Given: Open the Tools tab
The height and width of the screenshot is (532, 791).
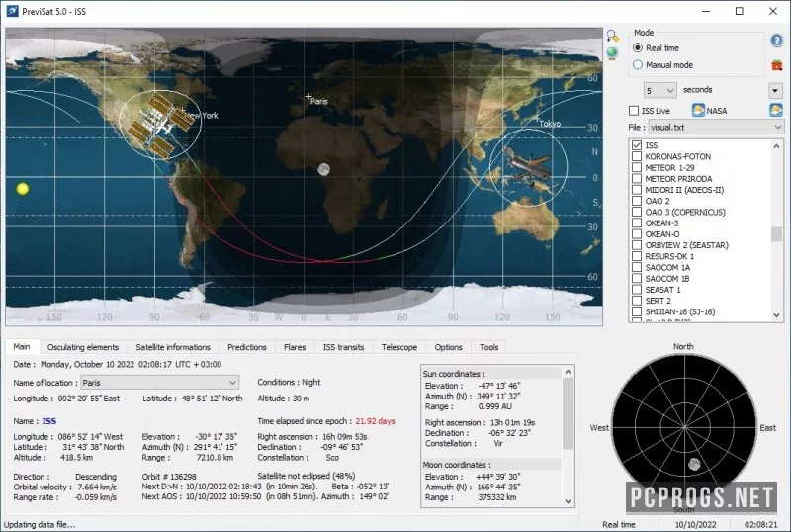Looking at the screenshot, I should pyautogui.click(x=488, y=347).
